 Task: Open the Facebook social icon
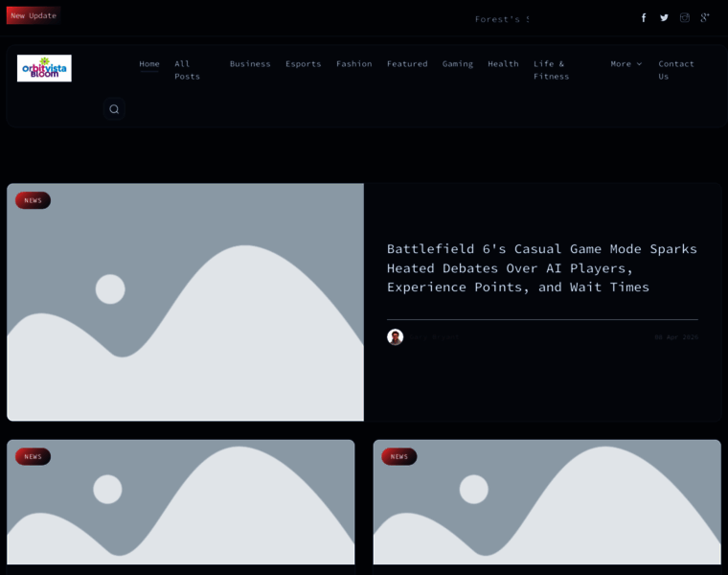[x=644, y=17]
